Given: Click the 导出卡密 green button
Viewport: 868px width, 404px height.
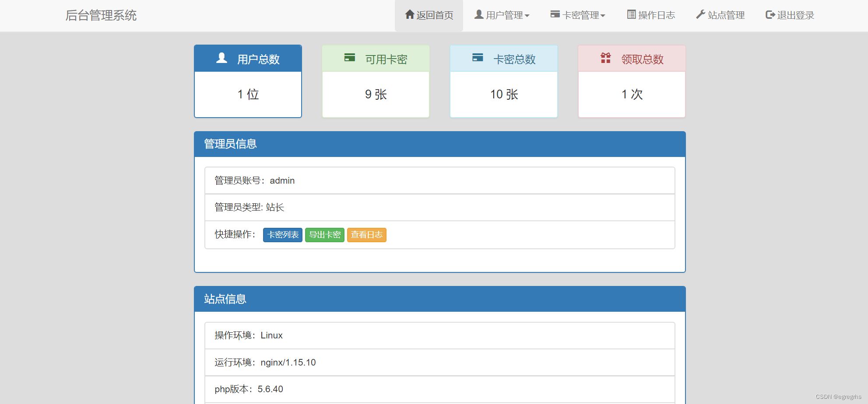Looking at the screenshot, I should pos(324,235).
